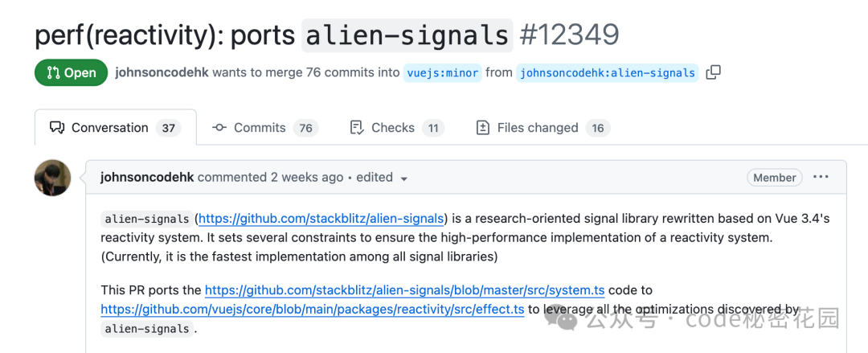Open the stackblitz/alien-signals repository link

pyautogui.click(x=321, y=219)
